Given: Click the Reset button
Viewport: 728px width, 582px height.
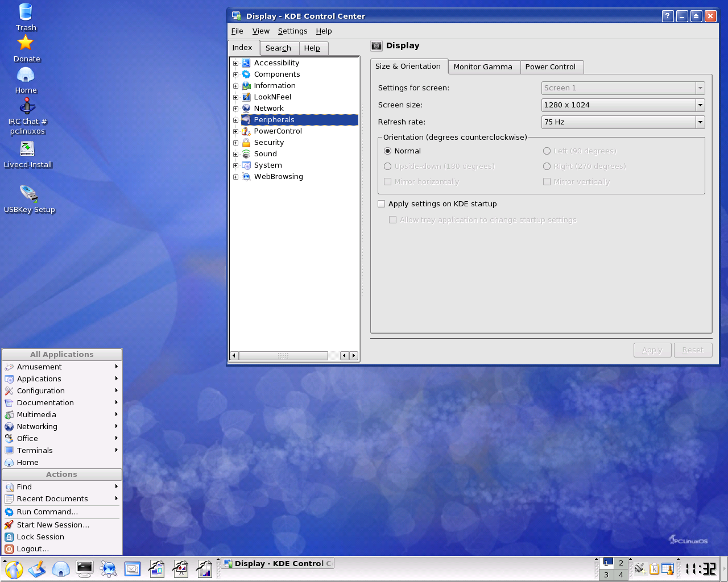Looking at the screenshot, I should 693,350.
